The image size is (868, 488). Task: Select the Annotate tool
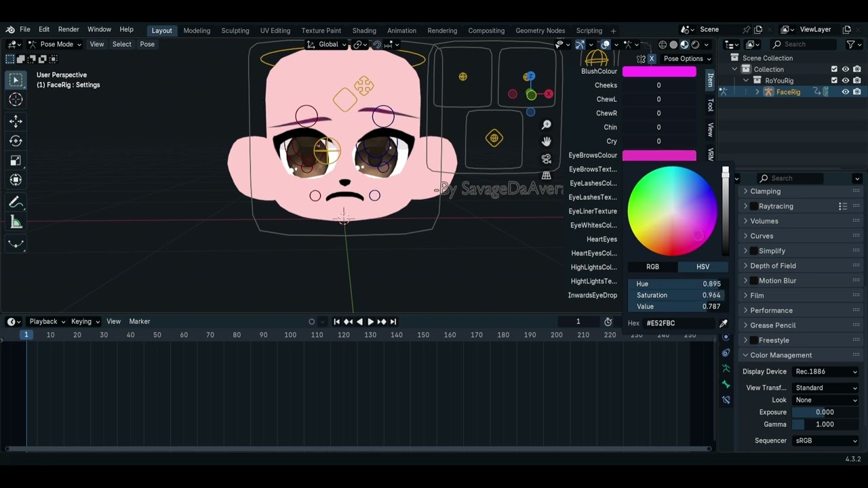pyautogui.click(x=16, y=201)
